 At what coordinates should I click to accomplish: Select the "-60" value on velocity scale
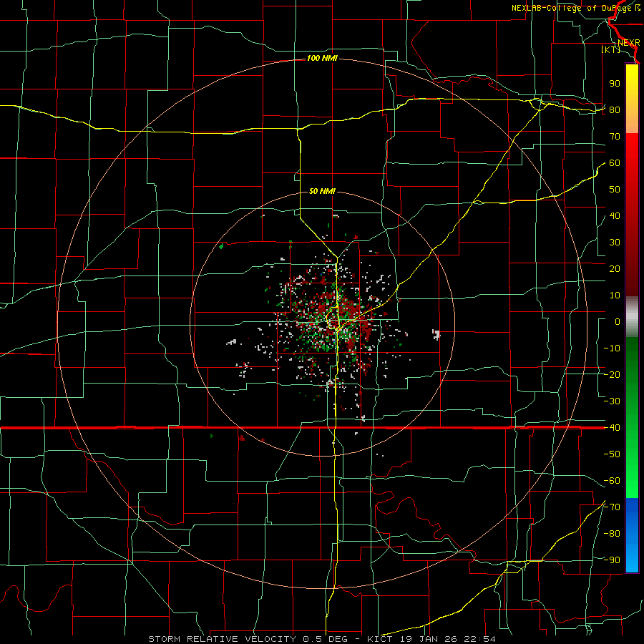pos(612,481)
